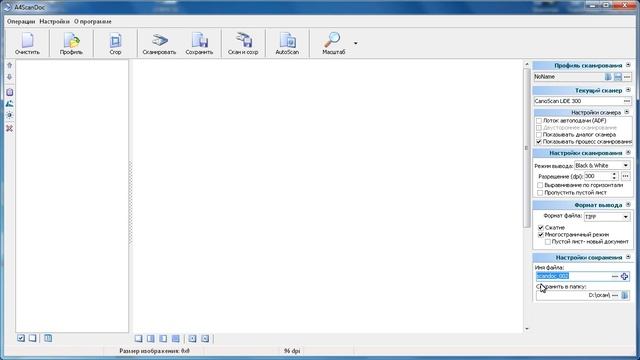
Task: Collapse the Формат вывода section
Action: [x=628, y=204]
